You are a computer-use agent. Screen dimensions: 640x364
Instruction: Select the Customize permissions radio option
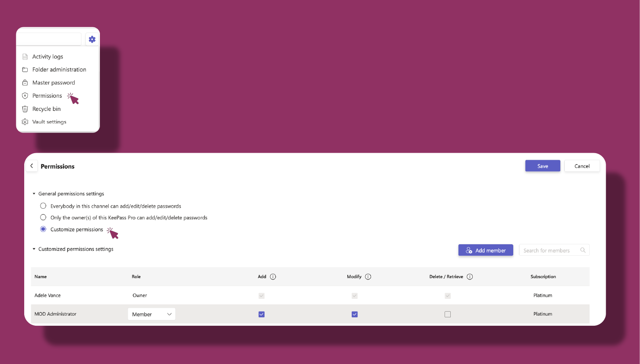[x=43, y=229]
